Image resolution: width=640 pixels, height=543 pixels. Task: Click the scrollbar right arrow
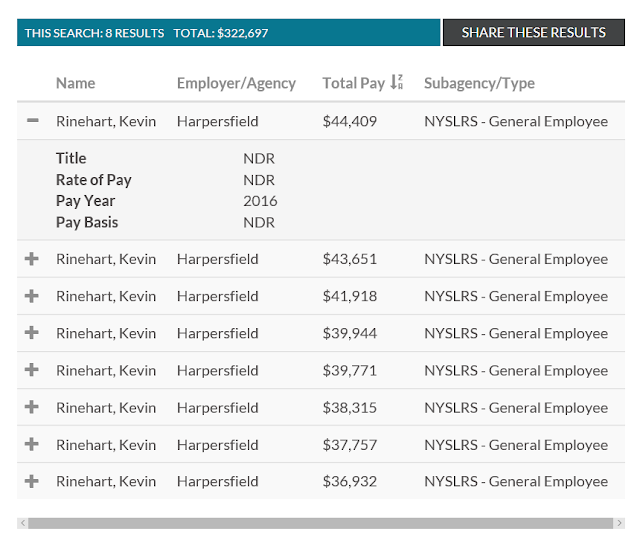click(618, 523)
